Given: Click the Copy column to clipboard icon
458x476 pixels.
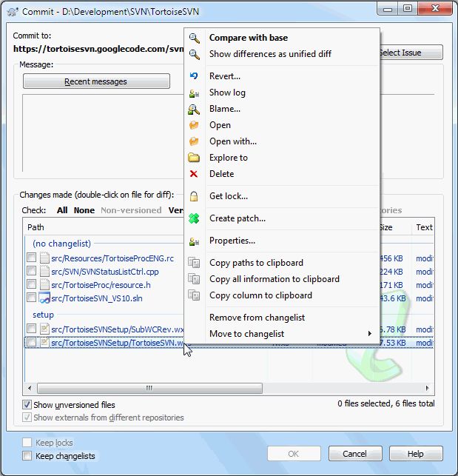Looking at the screenshot, I should 194,295.
